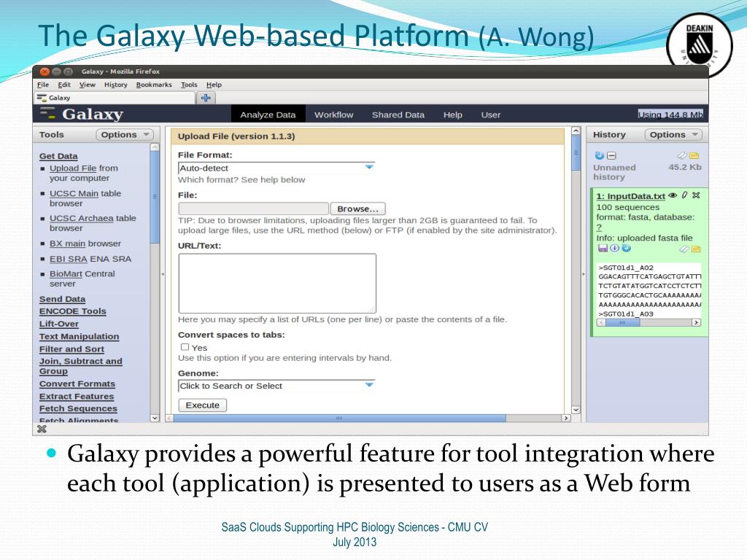Edit attributes of InputData.txt with pencil icon

click(684, 195)
